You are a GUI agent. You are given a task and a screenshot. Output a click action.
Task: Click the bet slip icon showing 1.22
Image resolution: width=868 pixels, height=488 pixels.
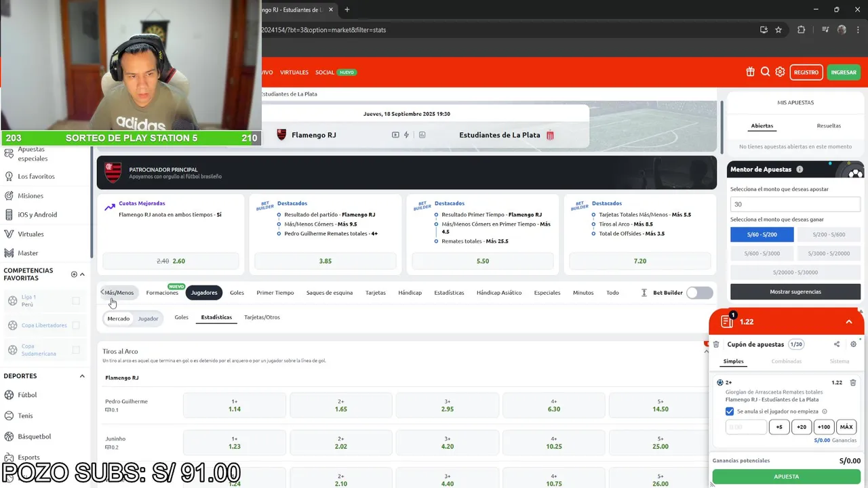pyautogui.click(x=726, y=321)
